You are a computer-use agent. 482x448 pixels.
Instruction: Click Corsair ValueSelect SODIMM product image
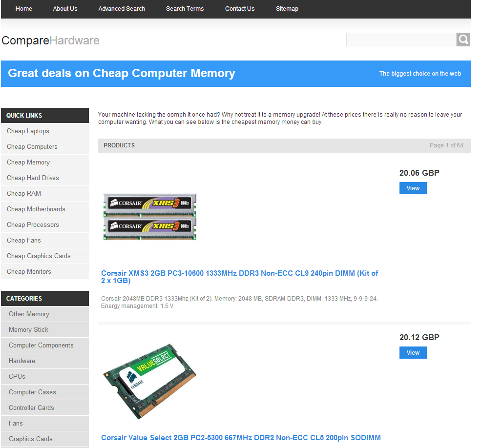[x=150, y=381]
